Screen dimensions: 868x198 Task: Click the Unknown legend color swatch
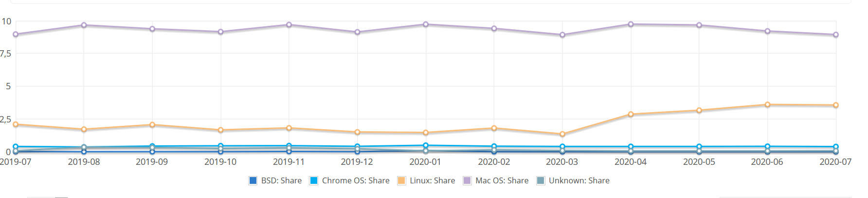541,180
